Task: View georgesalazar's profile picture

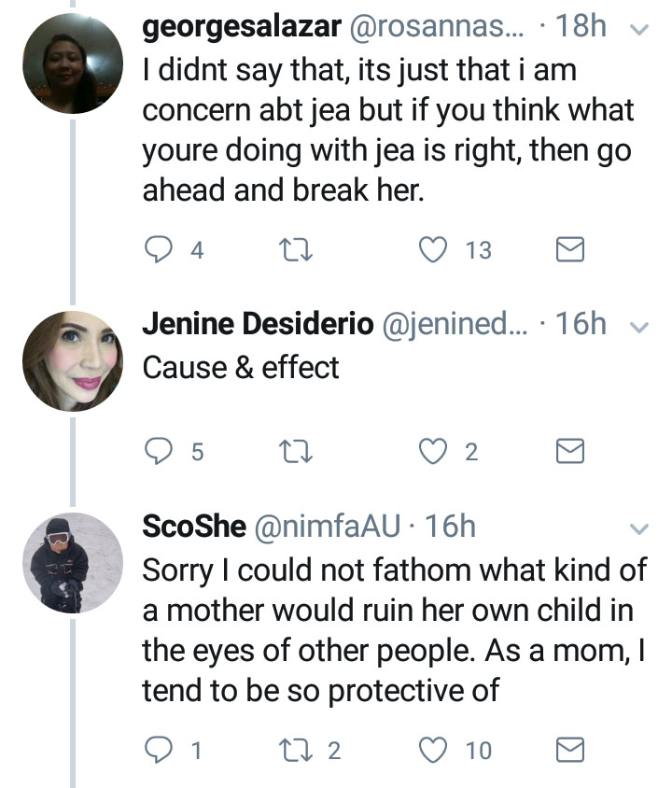Action: click(72, 63)
